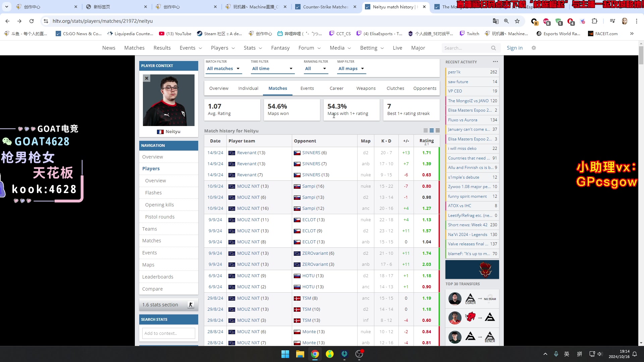
Task: Expand the Betting menu in navbar
Action: tap(372, 48)
